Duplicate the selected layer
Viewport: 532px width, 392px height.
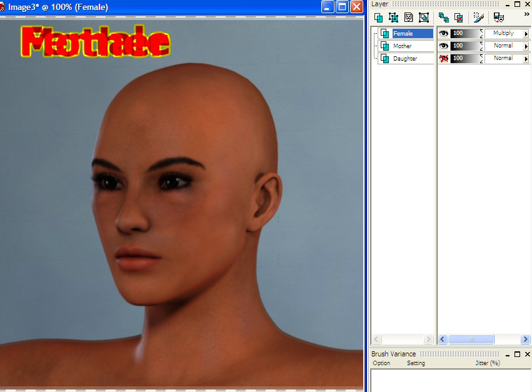tap(443, 18)
